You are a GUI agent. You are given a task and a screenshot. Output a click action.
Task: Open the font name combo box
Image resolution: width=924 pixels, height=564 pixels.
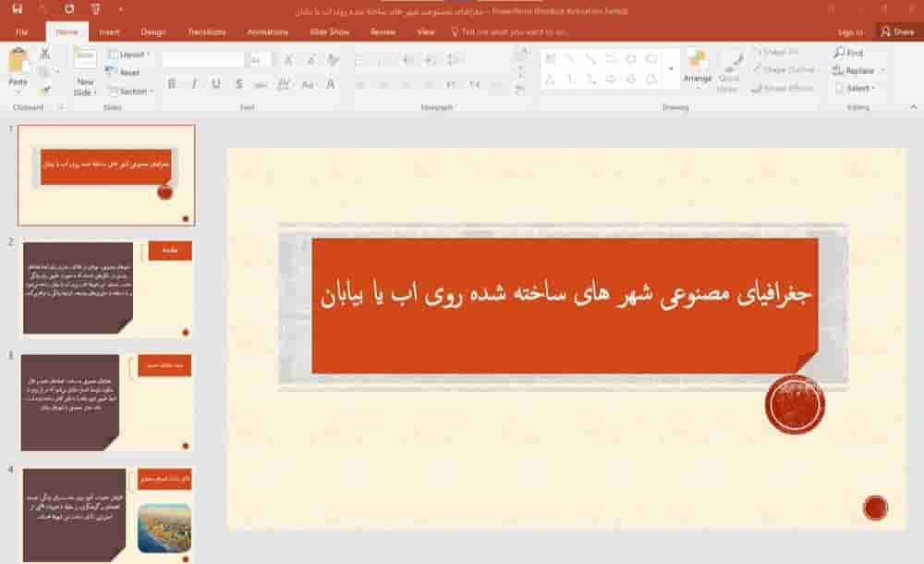(202, 59)
